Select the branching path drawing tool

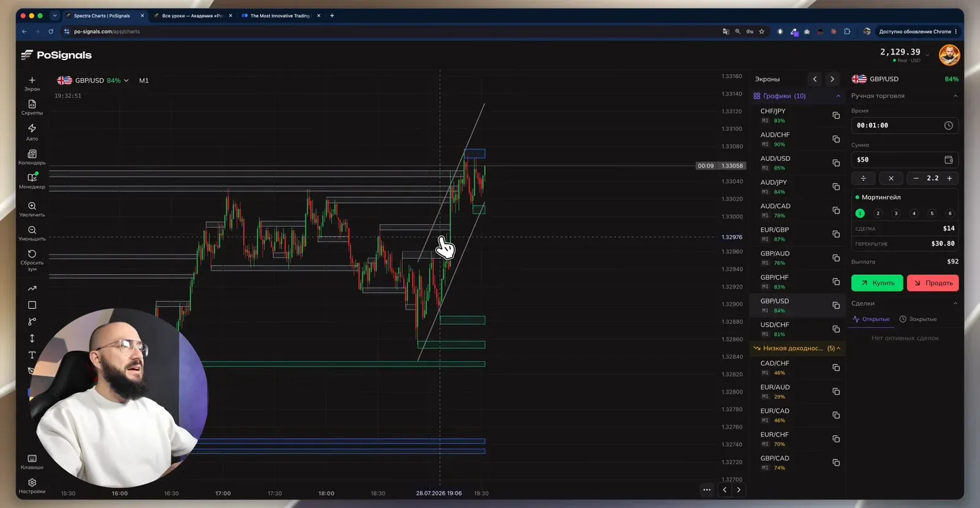tap(32, 321)
